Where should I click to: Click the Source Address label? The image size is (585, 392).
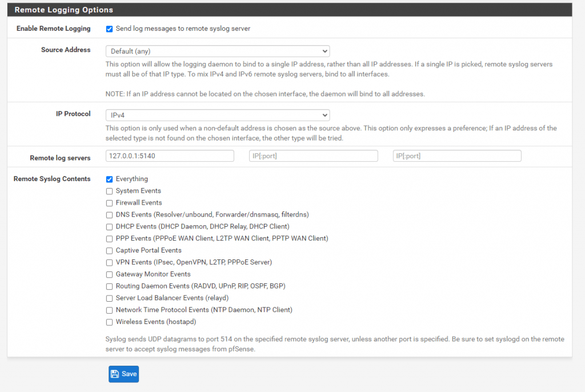click(x=66, y=50)
